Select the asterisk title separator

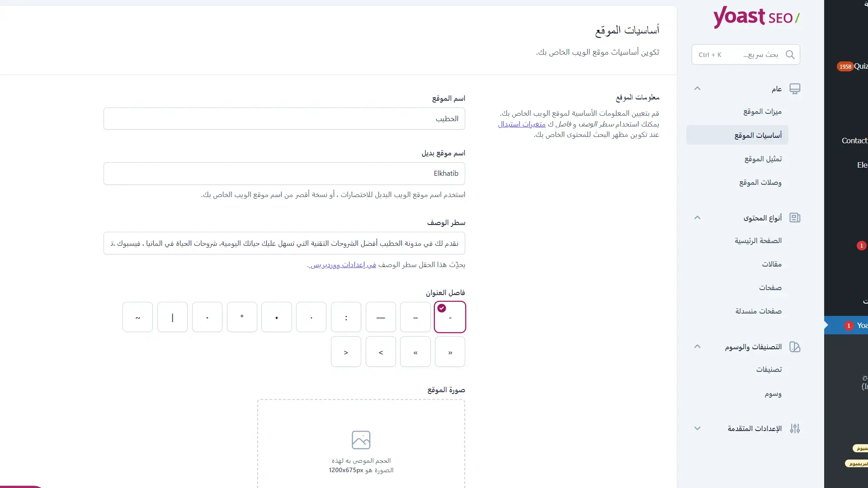(242, 317)
